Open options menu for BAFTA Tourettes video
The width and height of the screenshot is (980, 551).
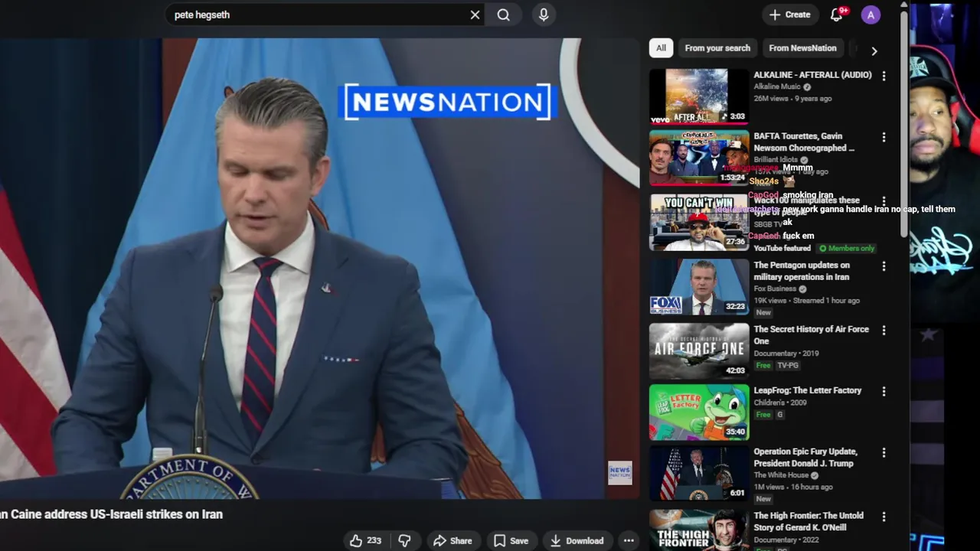(x=884, y=137)
